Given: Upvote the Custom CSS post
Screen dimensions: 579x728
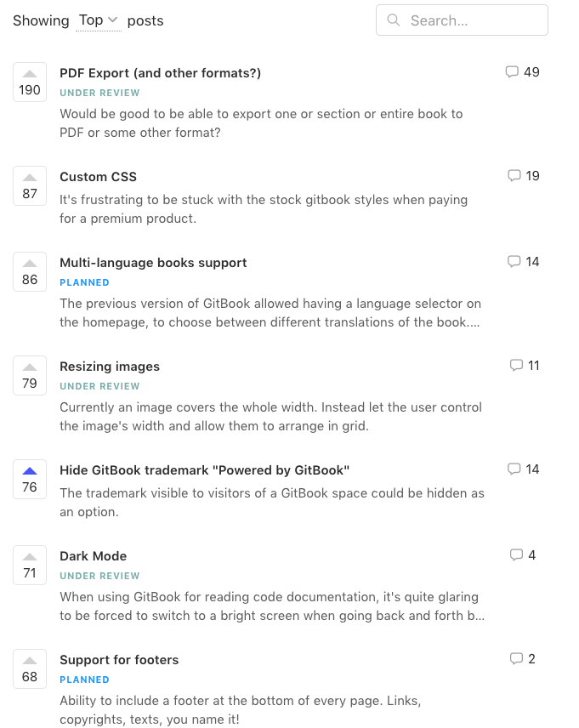Looking at the screenshot, I should 30,185.
